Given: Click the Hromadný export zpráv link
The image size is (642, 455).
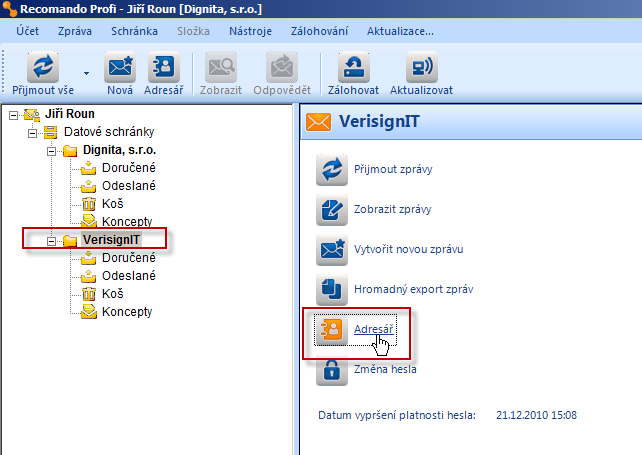Looking at the screenshot, I should [414, 289].
